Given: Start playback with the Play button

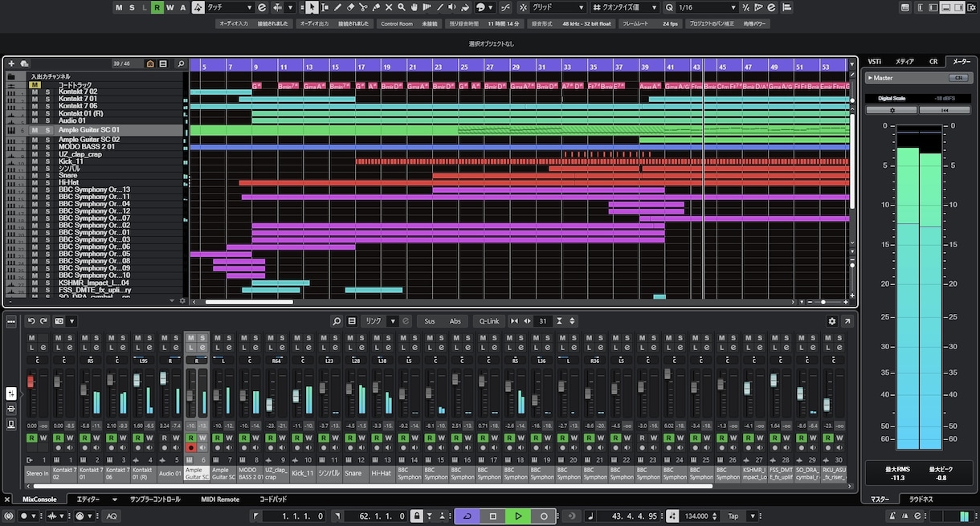Looking at the screenshot, I should click(x=519, y=516).
